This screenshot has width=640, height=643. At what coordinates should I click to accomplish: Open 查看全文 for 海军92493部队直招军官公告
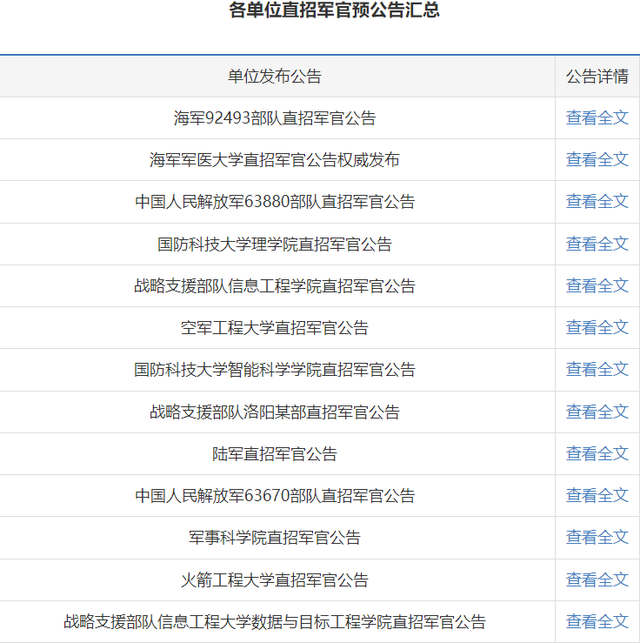pos(597,118)
